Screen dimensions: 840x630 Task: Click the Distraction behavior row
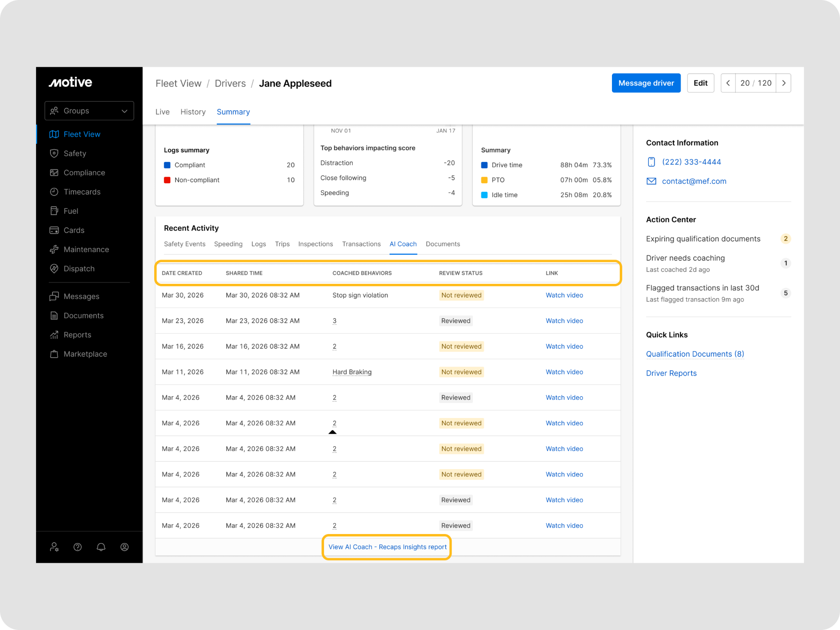click(388, 163)
